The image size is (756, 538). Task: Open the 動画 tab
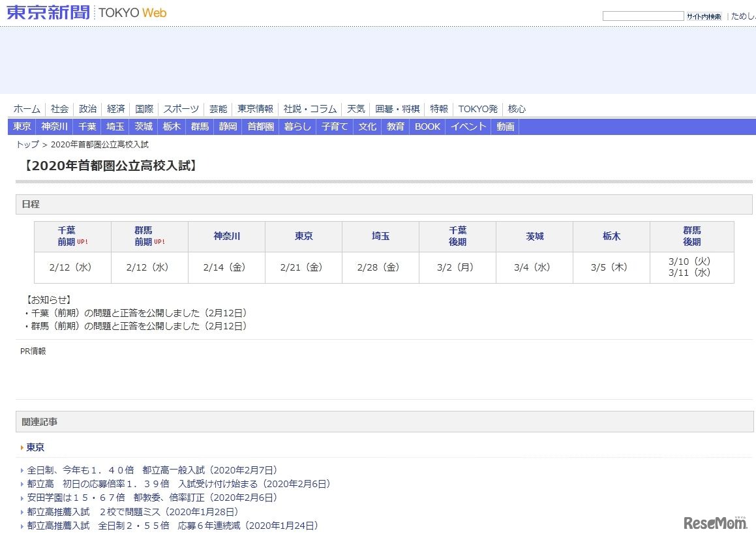pyautogui.click(x=506, y=127)
